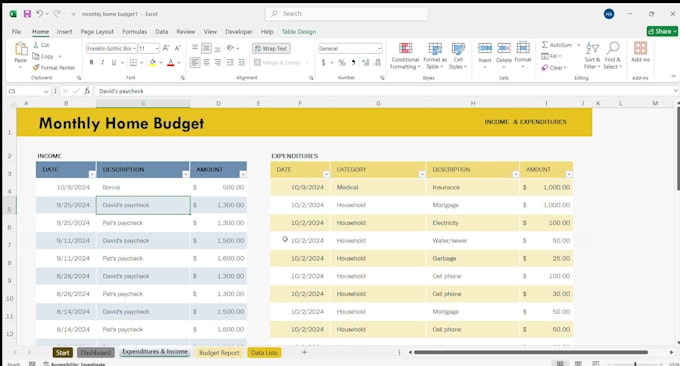Decrease font size with small A icon
Viewport: 680px width, 366px height.
[177, 48]
